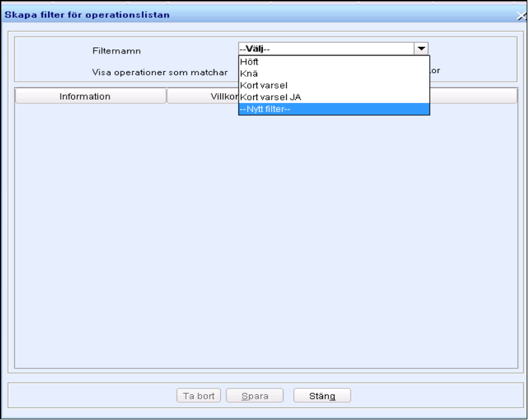Click the empty panel area left of Ta bort
528x420 pixels.
point(92,396)
